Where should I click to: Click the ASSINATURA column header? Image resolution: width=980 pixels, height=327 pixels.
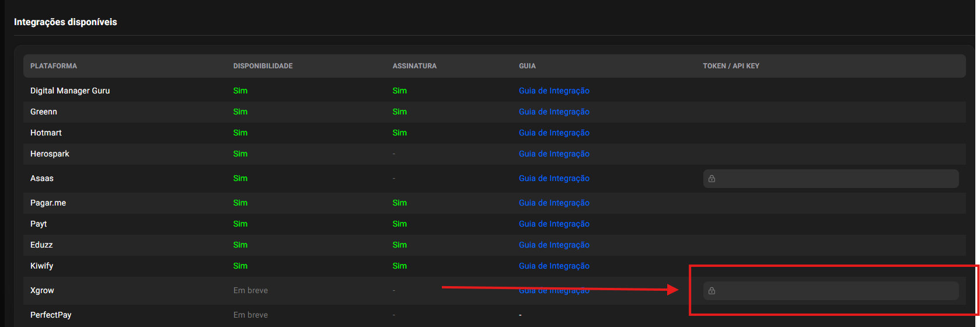414,66
